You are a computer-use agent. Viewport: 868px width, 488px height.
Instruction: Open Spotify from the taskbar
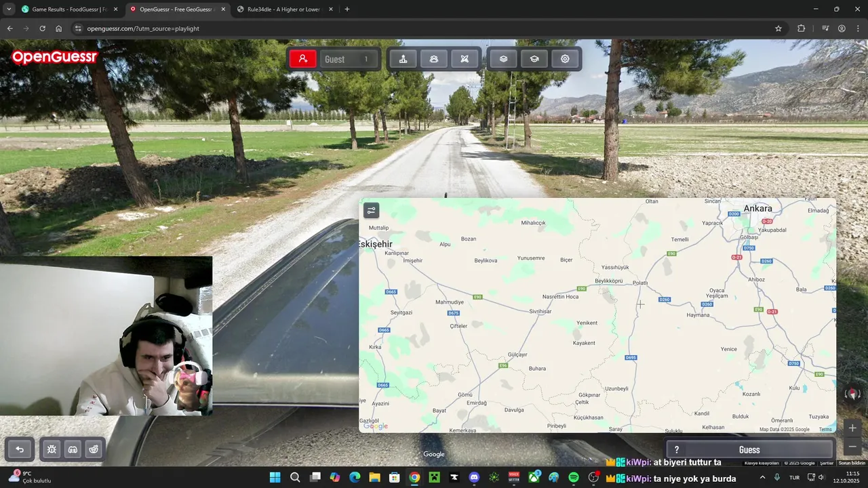[574, 477]
